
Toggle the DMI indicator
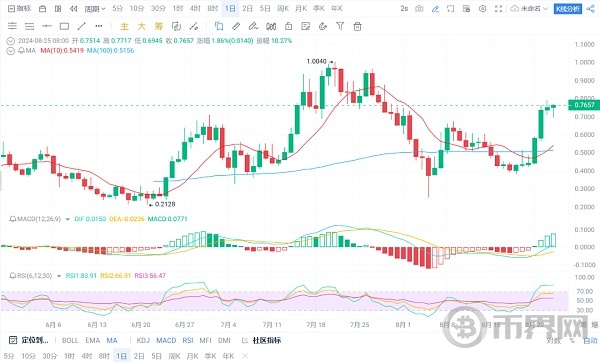[x=224, y=340]
